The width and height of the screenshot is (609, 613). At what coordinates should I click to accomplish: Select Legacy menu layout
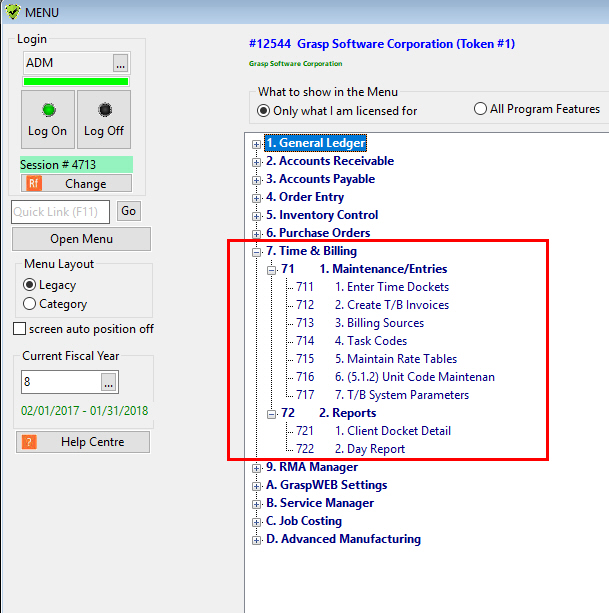coord(29,285)
